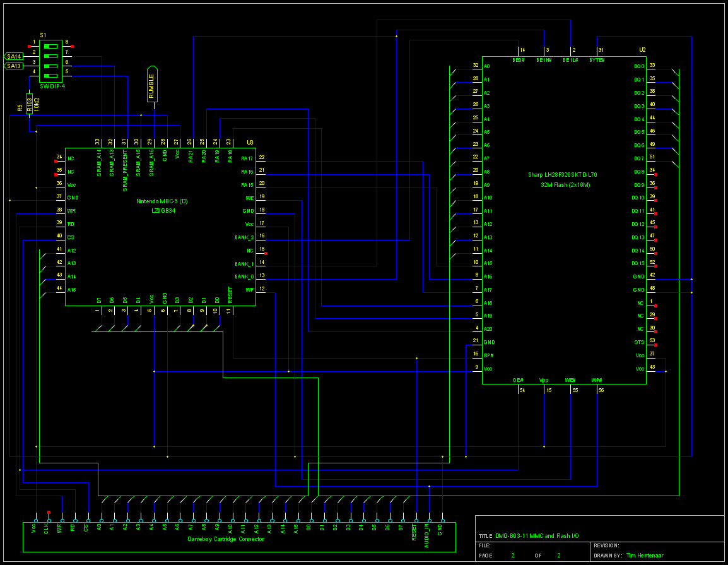
Task: Click the CS pin label on MBC-5
Action: [x=71, y=237]
